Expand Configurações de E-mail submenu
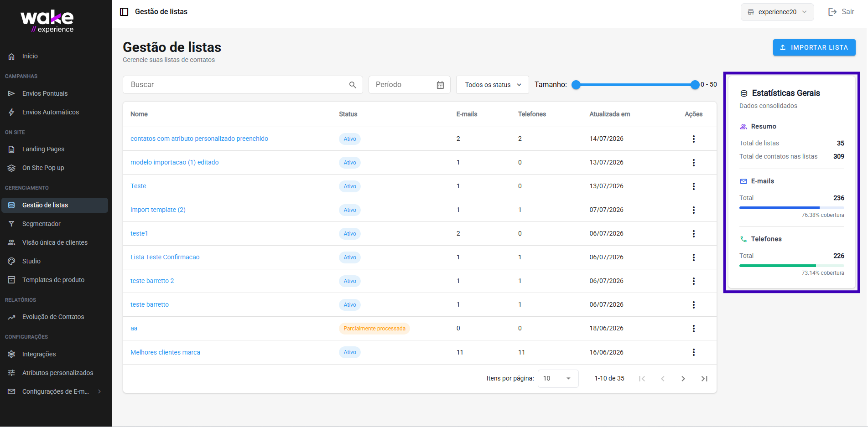This screenshot has height=427, width=868. pyautogui.click(x=99, y=391)
